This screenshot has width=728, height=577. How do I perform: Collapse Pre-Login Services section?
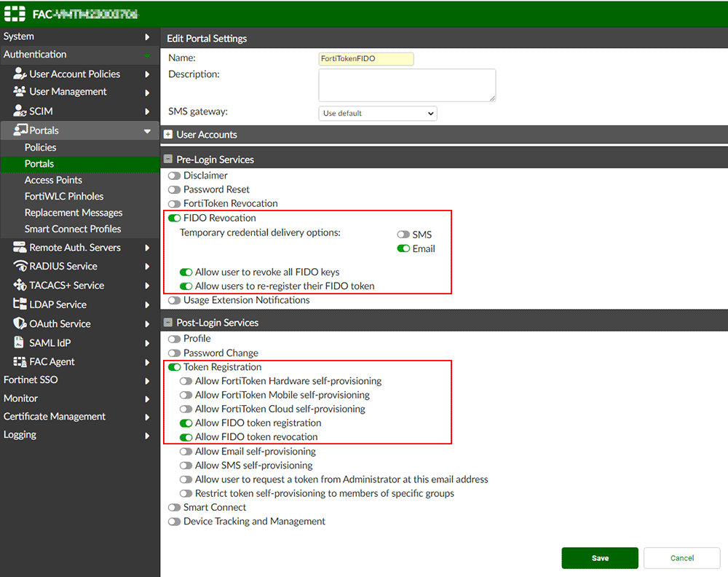[x=168, y=160]
